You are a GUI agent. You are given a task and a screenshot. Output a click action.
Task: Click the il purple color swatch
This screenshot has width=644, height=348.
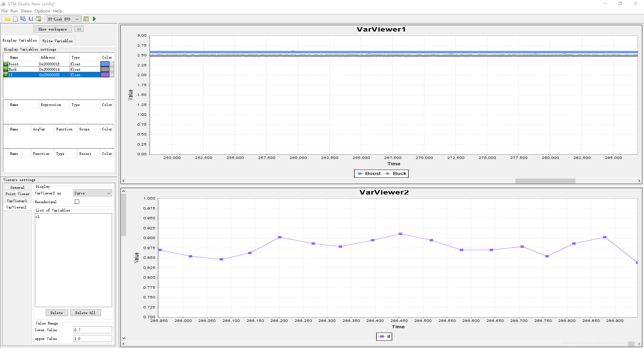(x=105, y=75)
